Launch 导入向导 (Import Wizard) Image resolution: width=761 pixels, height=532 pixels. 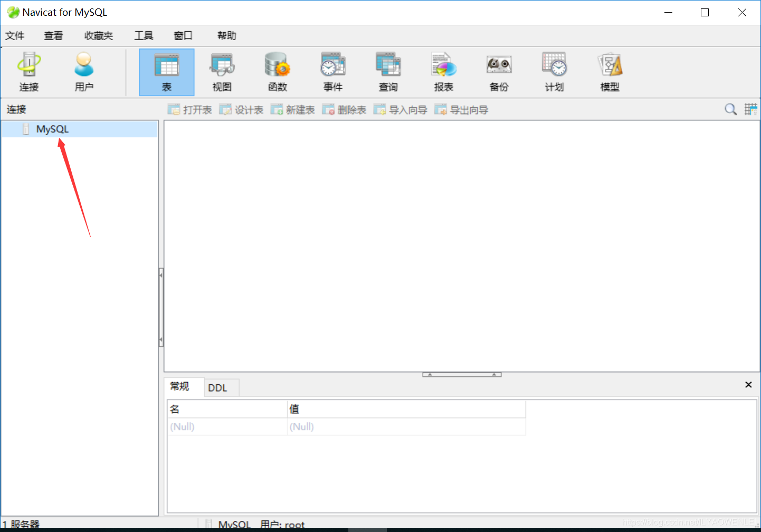pyautogui.click(x=401, y=110)
